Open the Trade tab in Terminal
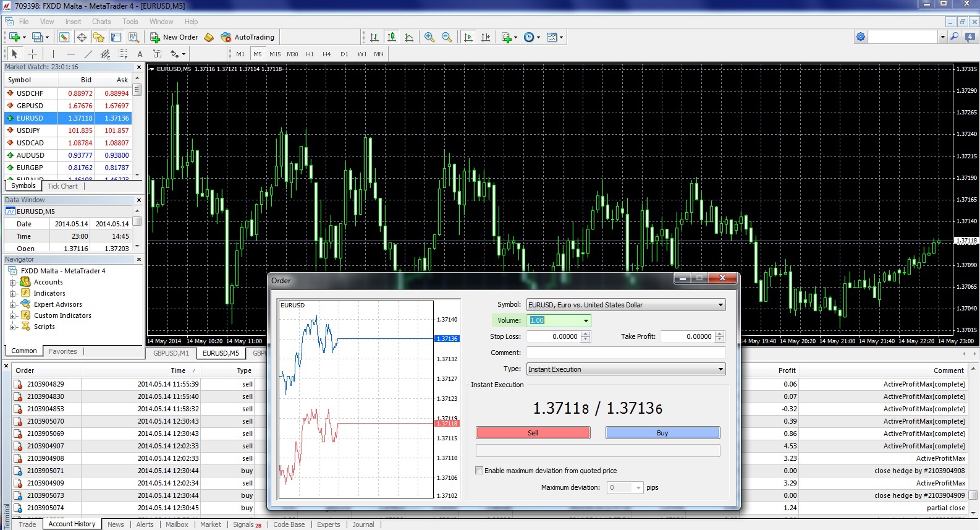 pyautogui.click(x=27, y=524)
